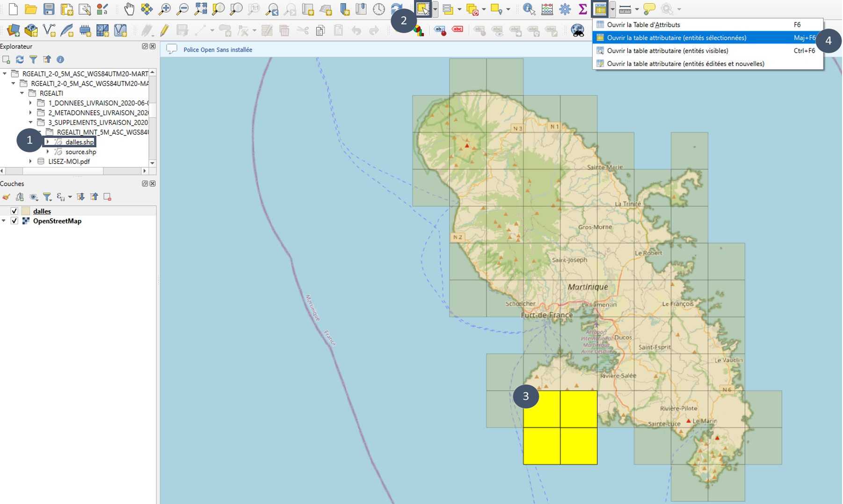This screenshot has width=843, height=504.
Task: Choose attribute table 'entités éditées et nouvelles' entry
Action: [x=708, y=64]
